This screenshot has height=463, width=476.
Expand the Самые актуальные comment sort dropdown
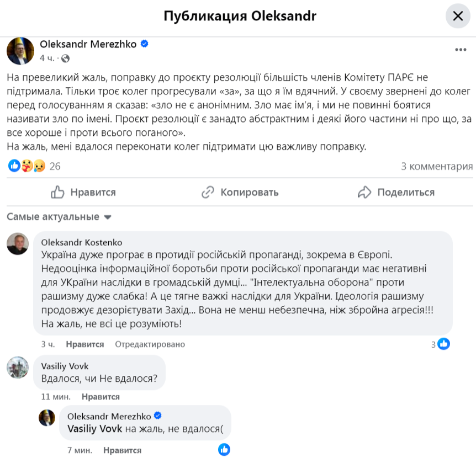[59, 217]
